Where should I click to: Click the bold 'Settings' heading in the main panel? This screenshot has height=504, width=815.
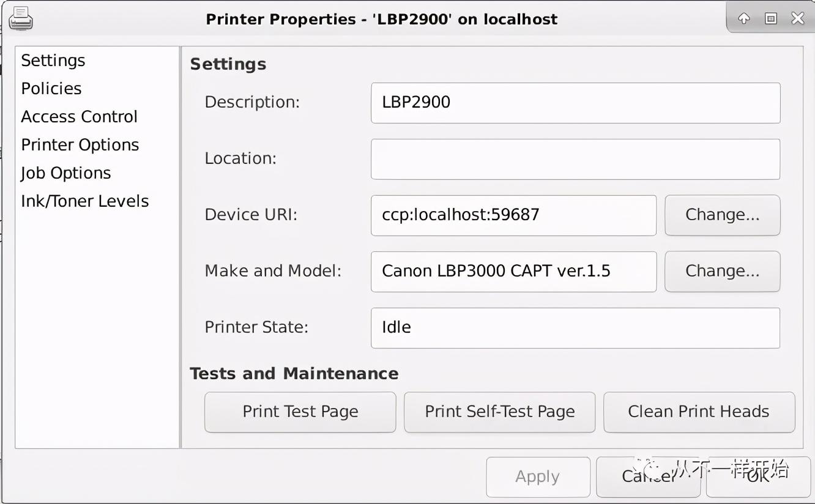click(228, 64)
